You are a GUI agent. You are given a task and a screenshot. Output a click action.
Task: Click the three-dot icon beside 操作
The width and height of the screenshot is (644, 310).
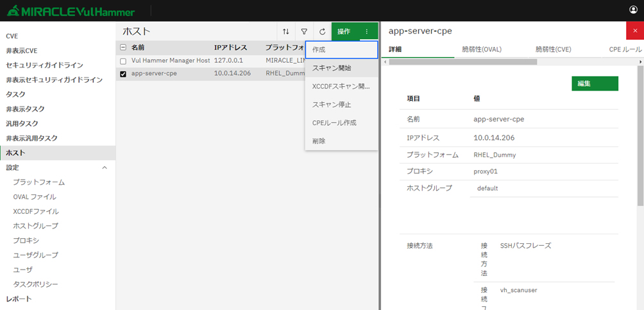(x=367, y=31)
